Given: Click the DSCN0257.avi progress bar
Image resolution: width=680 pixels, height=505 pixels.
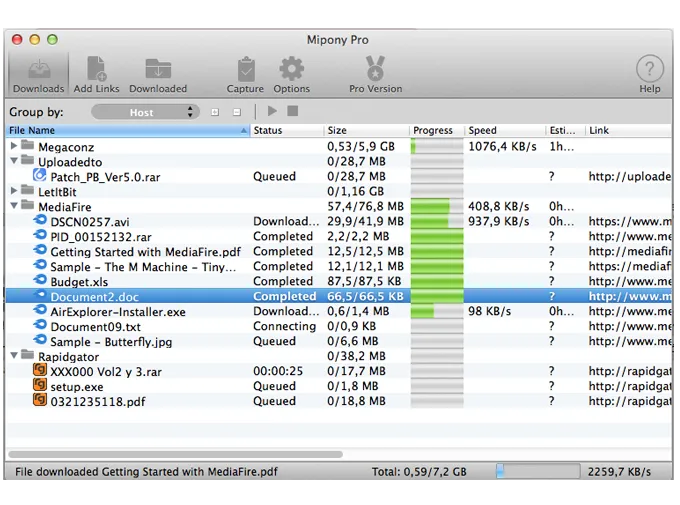Looking at the screenshot, I should tap(437, 221).
